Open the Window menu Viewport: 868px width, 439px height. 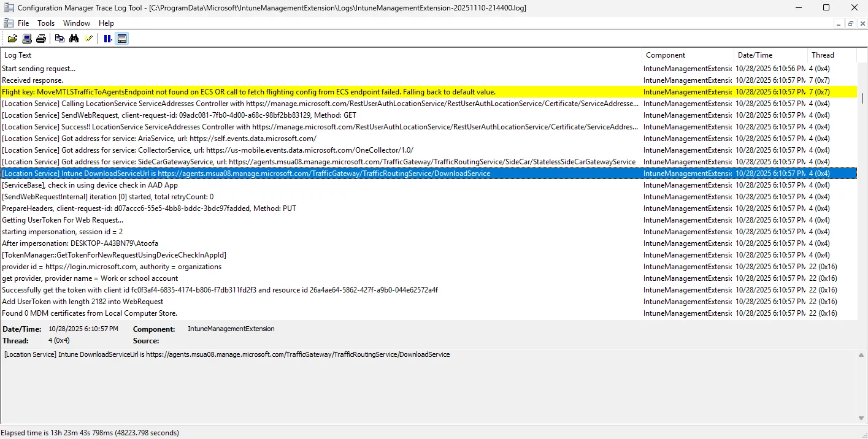pos(77,23)
